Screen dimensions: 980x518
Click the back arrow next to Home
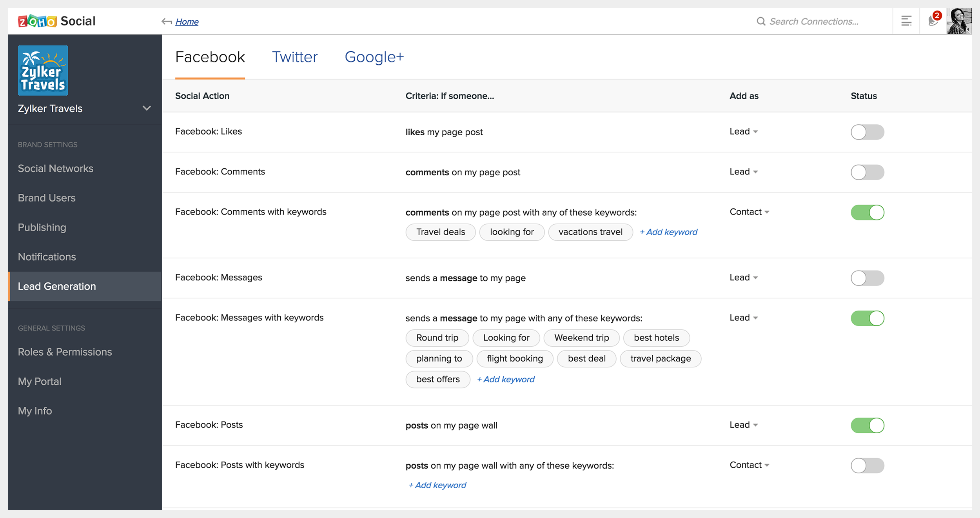click(167, 22)
